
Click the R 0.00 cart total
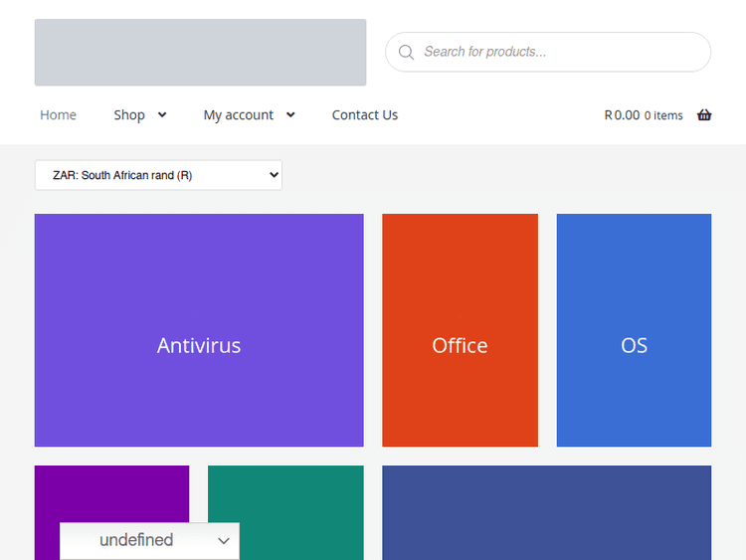click(x=622, y=115)
